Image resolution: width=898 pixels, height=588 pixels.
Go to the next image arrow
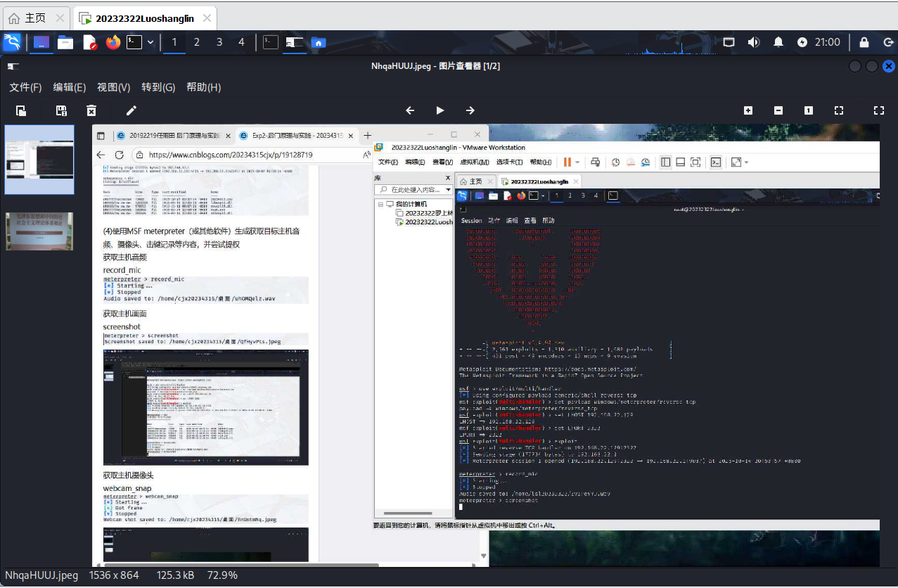pos(470,110)
